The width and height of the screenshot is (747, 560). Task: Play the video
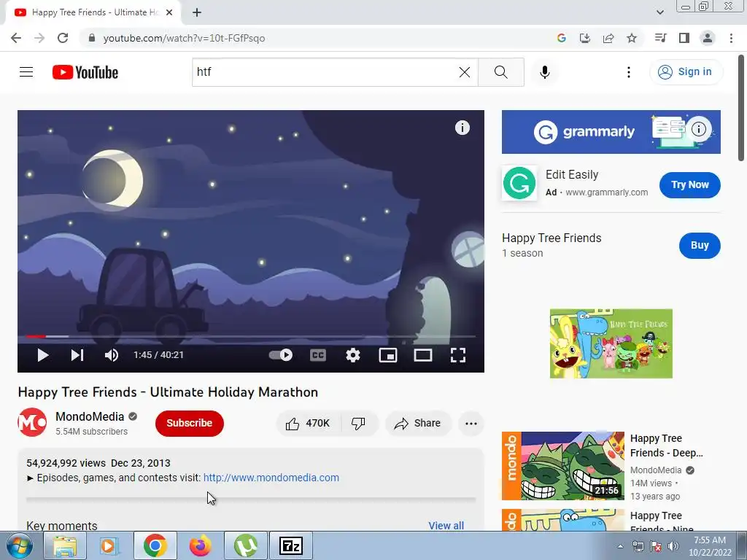tap(43, 355)
